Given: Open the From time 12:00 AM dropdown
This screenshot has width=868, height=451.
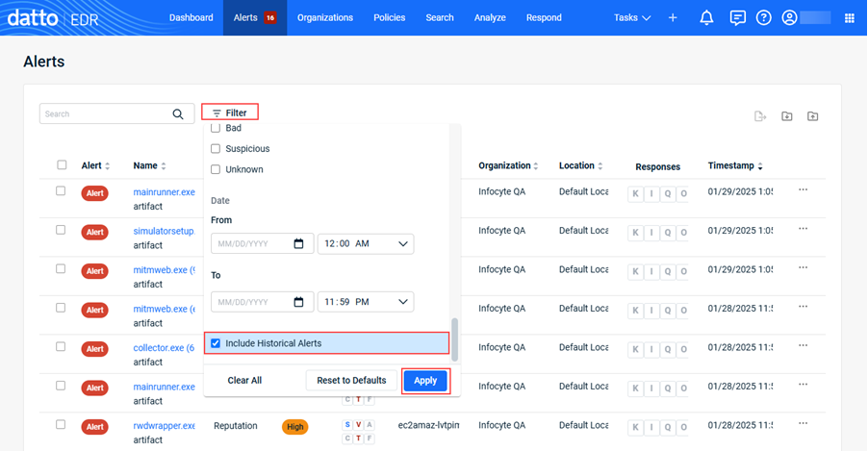Looking at the screenshot, I should pos(366,244).
